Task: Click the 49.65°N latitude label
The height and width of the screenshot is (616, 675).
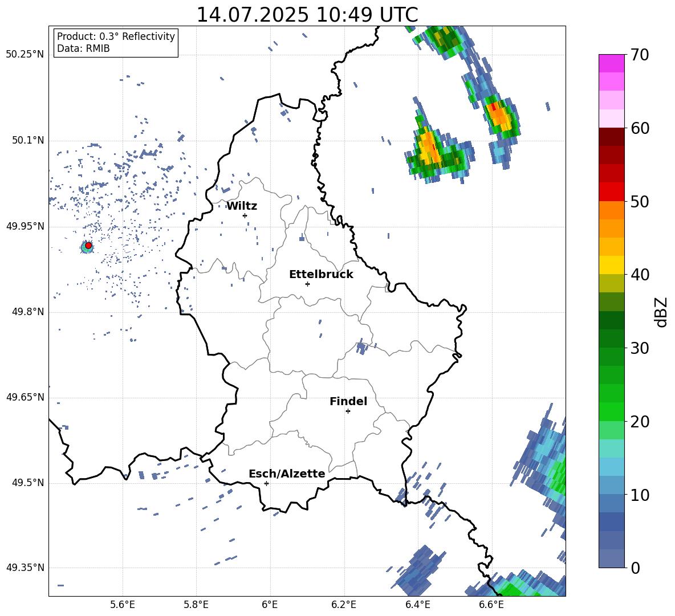Action: point(25,397)
